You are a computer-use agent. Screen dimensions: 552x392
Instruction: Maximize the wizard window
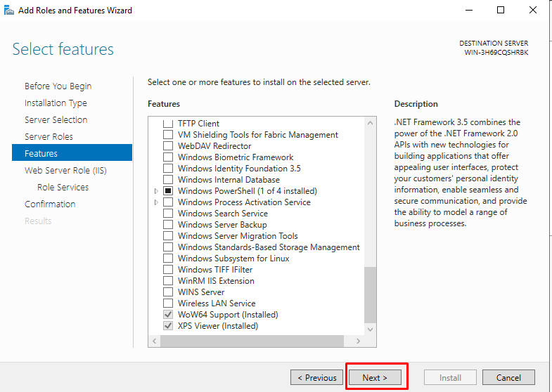(500, 11)
